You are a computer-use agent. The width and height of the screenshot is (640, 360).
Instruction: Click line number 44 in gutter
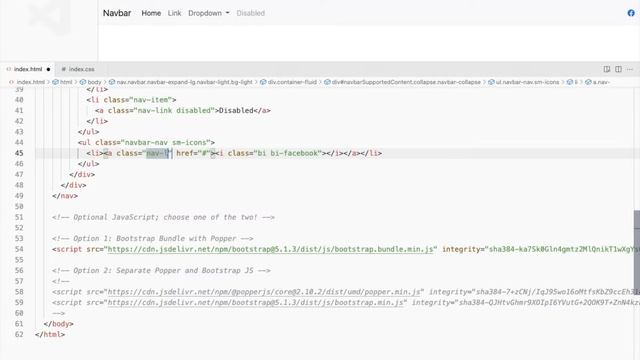(19, 142)
